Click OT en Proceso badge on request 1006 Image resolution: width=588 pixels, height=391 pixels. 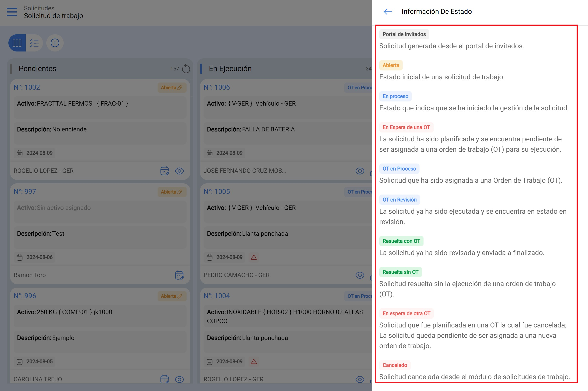click(x=359, y=87)
